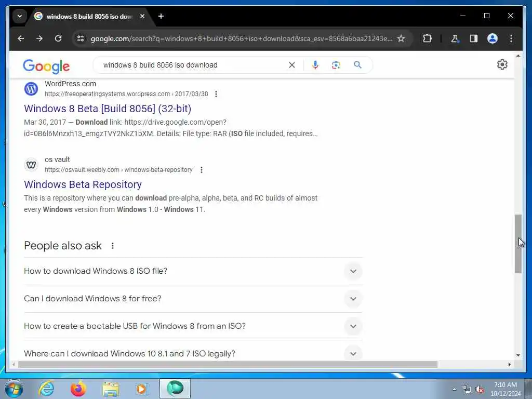
Task: Open more options for os vault result
Action: [x=202, y=170]
